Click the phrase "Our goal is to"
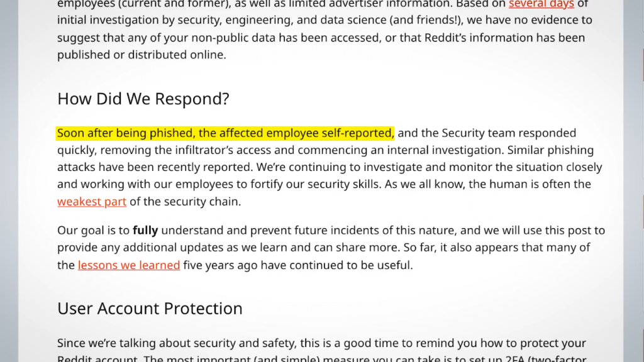The width and height of the screenshot is (644, 362). point(93,231)
